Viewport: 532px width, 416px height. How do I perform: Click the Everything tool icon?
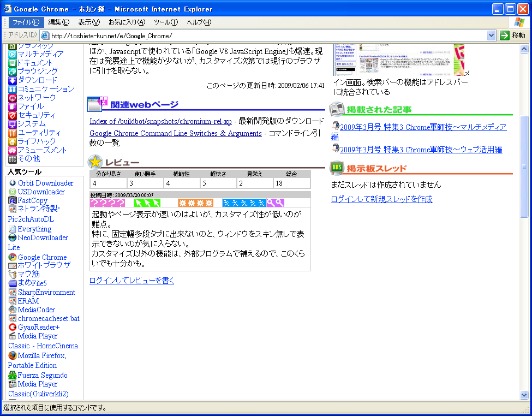coord(13,229)
